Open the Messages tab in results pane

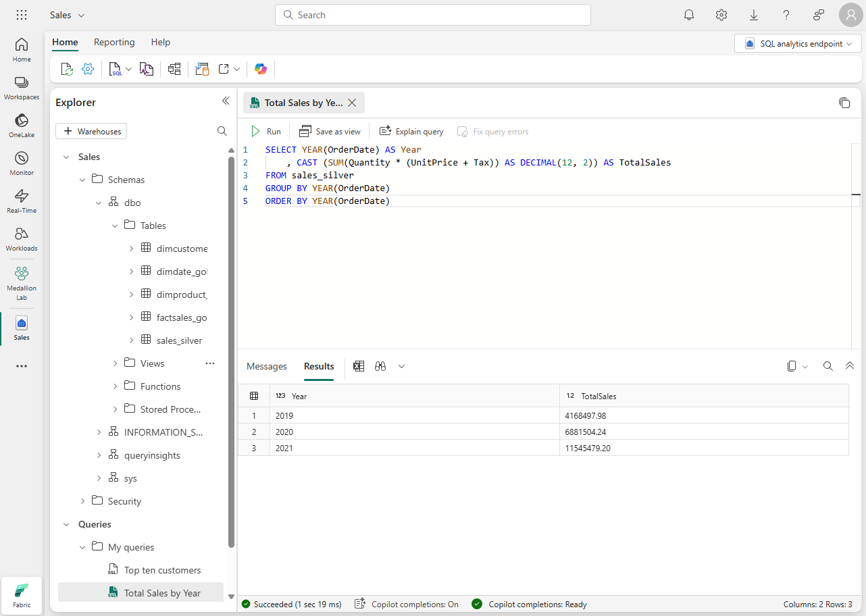(x=266, y=366)
